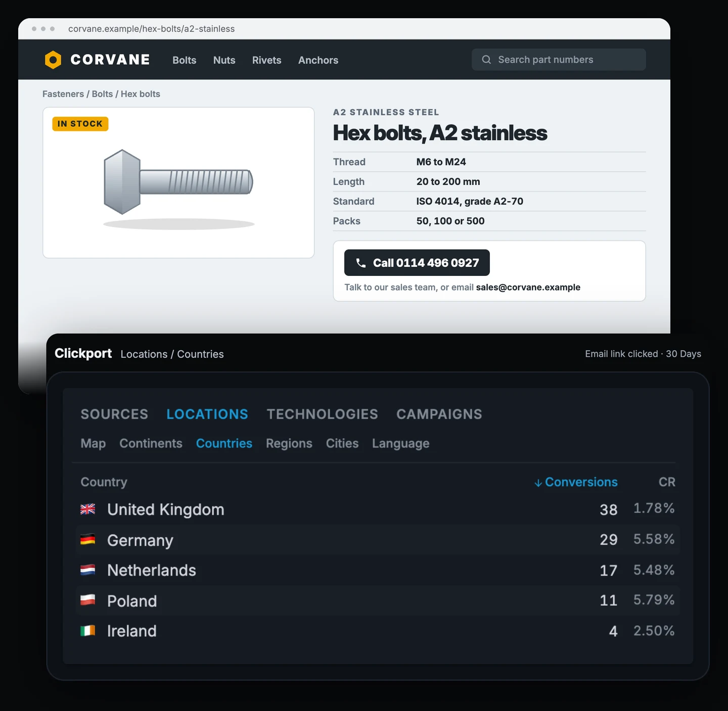The height and width of the screenshot is (711, 728).
Task: Click the Germany flag icon
Action: coord(87,540)
